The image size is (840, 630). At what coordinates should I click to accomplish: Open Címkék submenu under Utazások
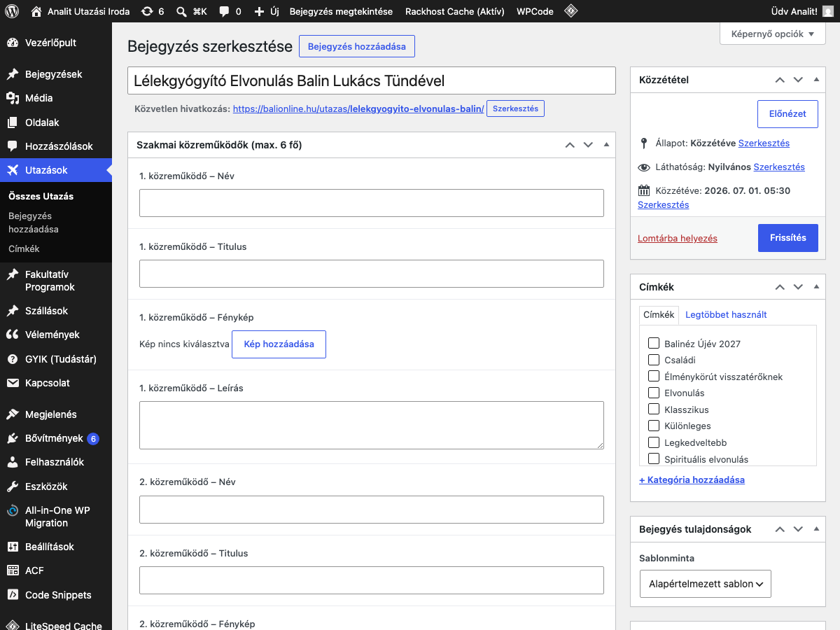pos(24,248)
